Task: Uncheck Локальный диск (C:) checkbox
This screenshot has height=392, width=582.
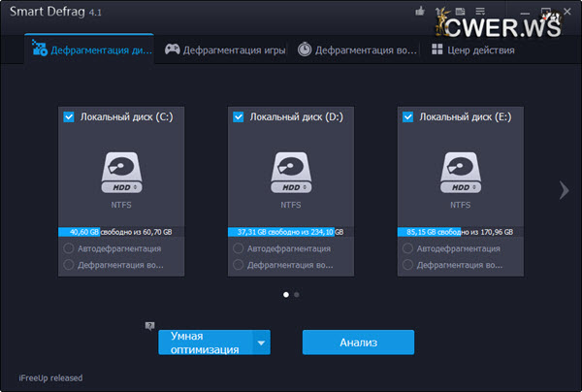Action: pos(69,116)
